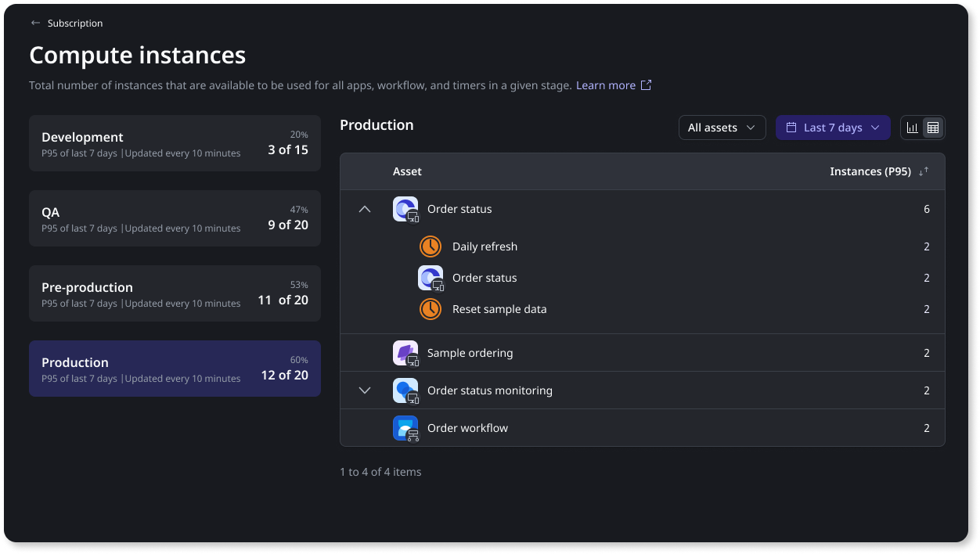
Task: Click the Order status monitoring app icon
Action: (x=405, y=390)
